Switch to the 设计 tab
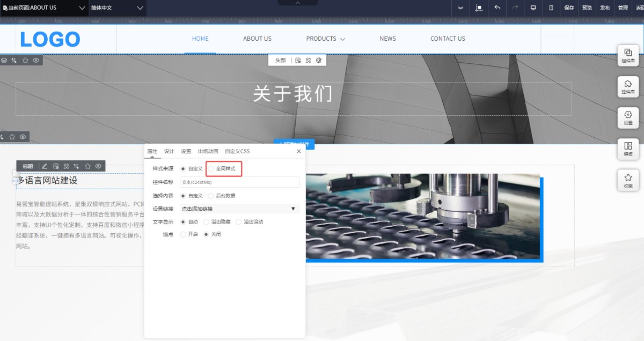This screenshot has width=644, height=341. 169,151
